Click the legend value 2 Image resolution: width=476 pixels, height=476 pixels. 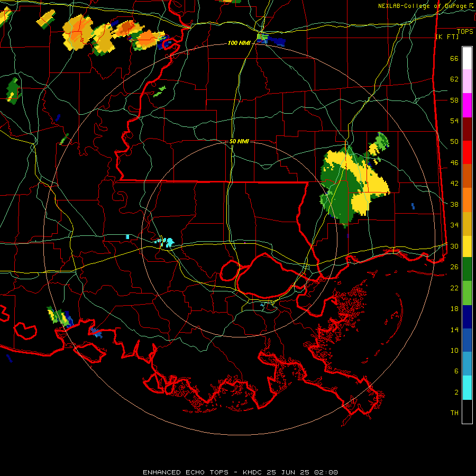pyautogui.click(x=456, y=392)
